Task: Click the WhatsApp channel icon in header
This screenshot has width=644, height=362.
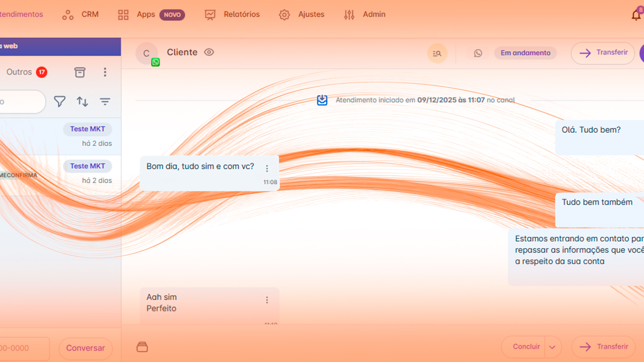Action: (x=478, y=53)
